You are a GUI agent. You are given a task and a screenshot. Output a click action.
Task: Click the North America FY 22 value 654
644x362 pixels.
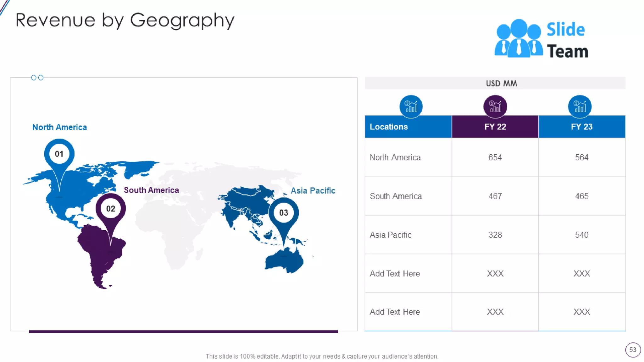pyautogui.click(x=495, y=157)
